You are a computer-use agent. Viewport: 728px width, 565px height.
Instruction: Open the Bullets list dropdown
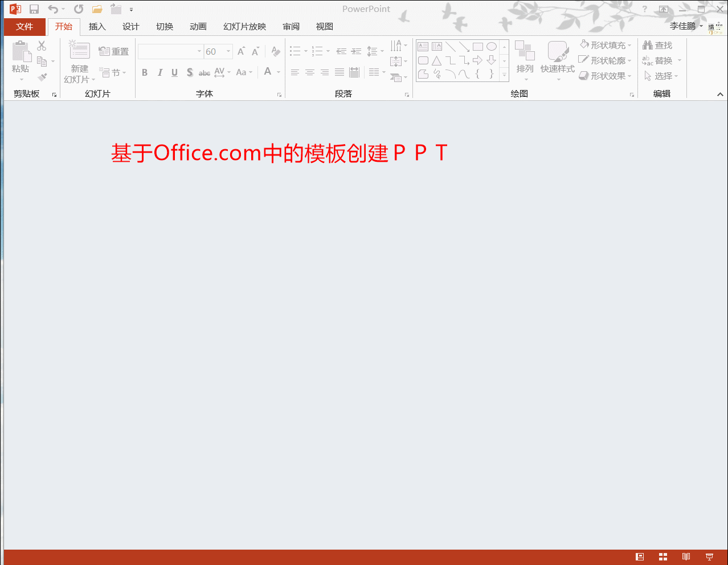[x=306, y=51]
